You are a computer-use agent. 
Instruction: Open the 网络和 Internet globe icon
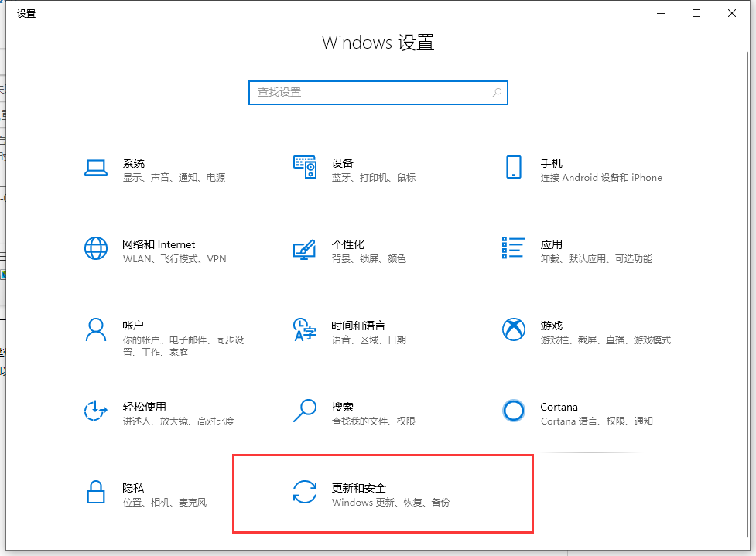point(96,248)
